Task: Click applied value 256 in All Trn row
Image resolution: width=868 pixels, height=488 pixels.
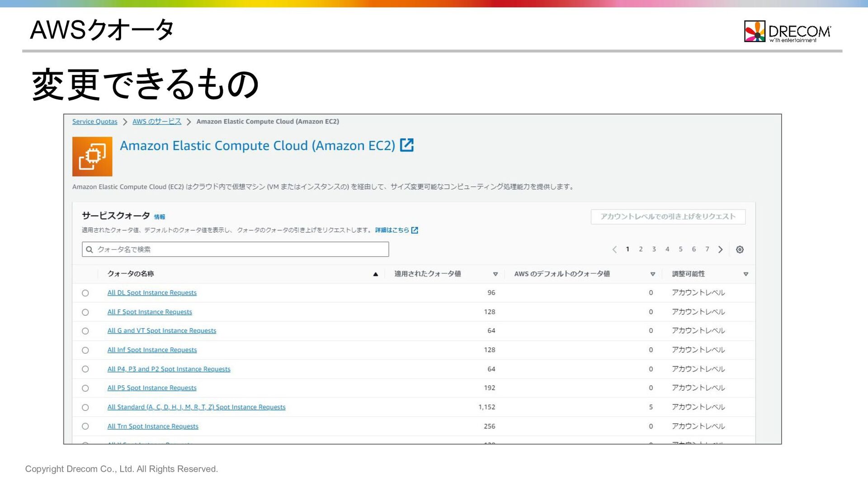Action: [x=489, y=426]
